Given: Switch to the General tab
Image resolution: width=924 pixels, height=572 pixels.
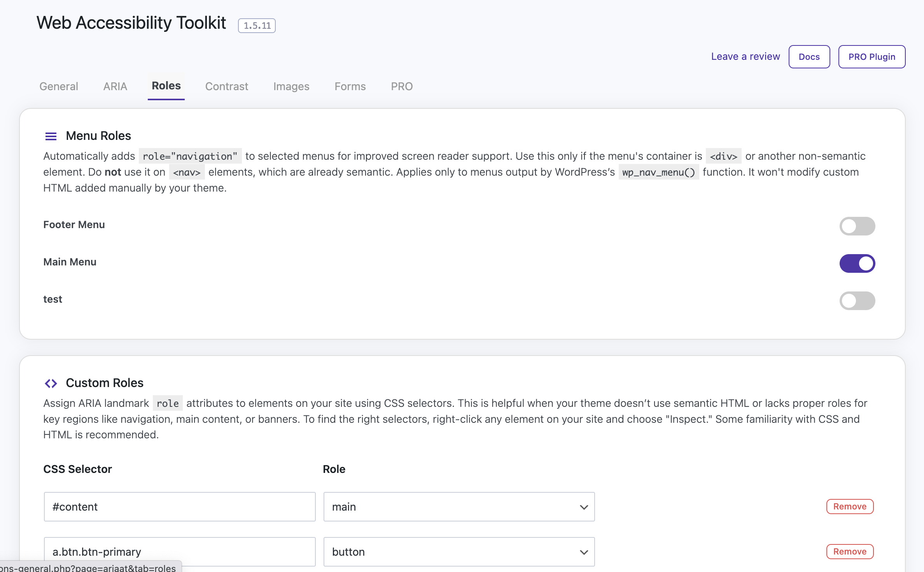Looking at the screenshot, I should (x=59, y=86).
